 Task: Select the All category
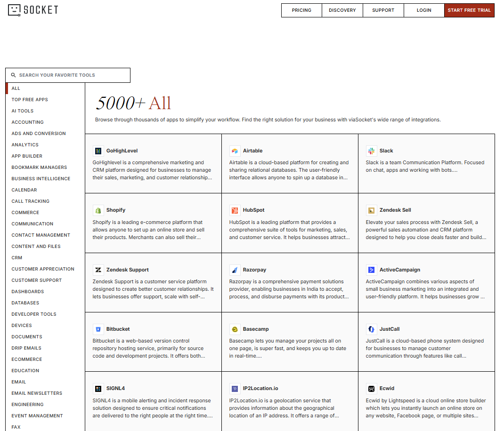[x=45, y=88]
